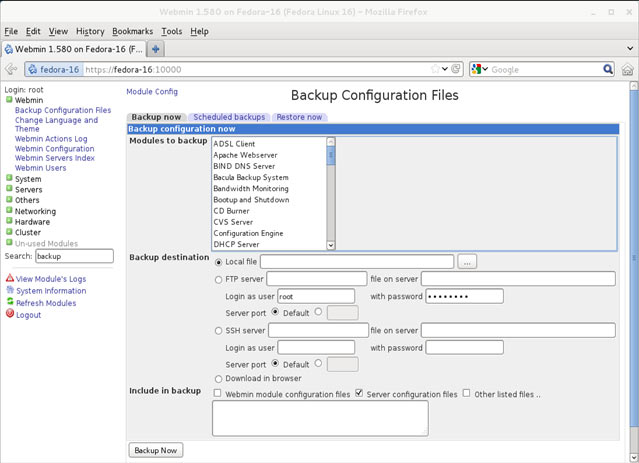Enable Webmin module configuration files checkbox
The width and height of the screenshot is (639, 463).
(x=218, y=393)
